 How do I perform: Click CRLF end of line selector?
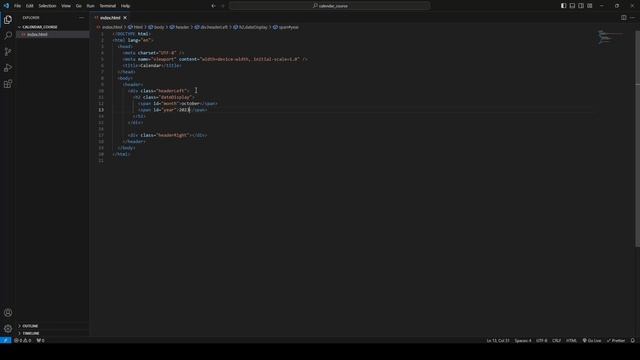pyautogui.click(x=556, y=340)
